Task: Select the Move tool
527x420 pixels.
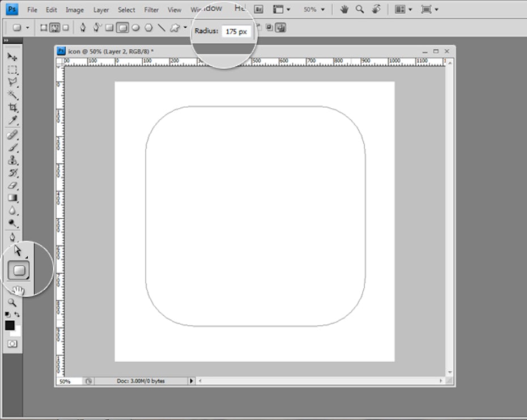Action: (x=12, y=57)
